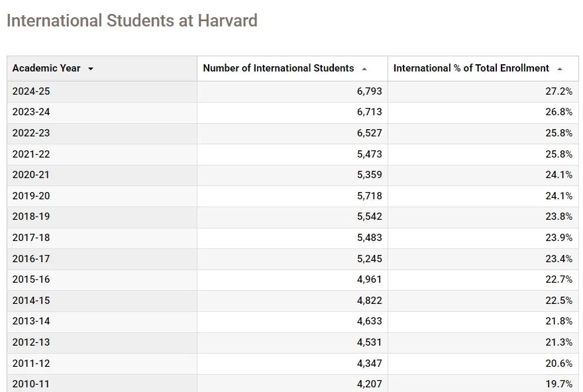Click the International Students at Harvard title
Image resolution: width=583 pixels, height=392 pixels.
(132, 21)
